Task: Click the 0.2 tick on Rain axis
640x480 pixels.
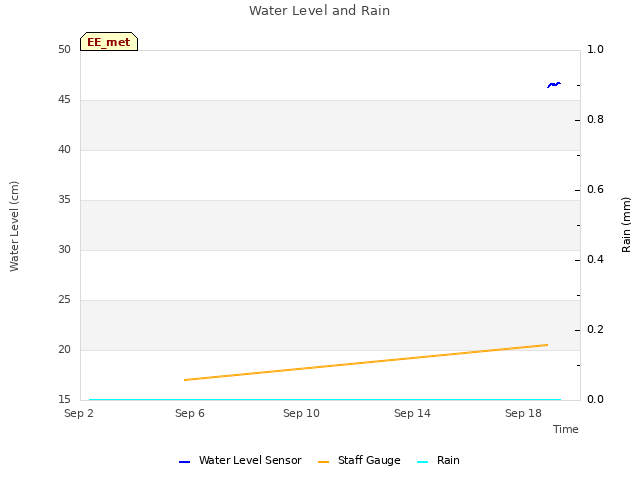Action: (x=595, y=329)
